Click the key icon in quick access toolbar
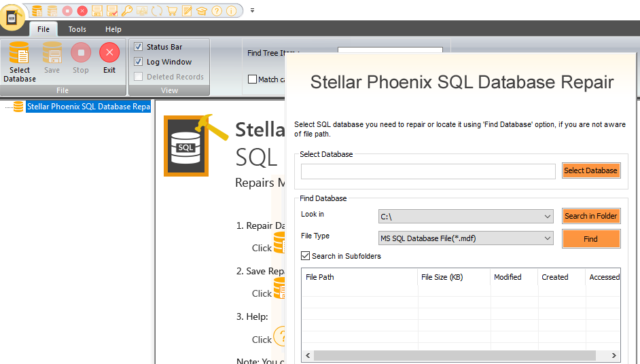640x364 pixels. (x=127, y=11)
